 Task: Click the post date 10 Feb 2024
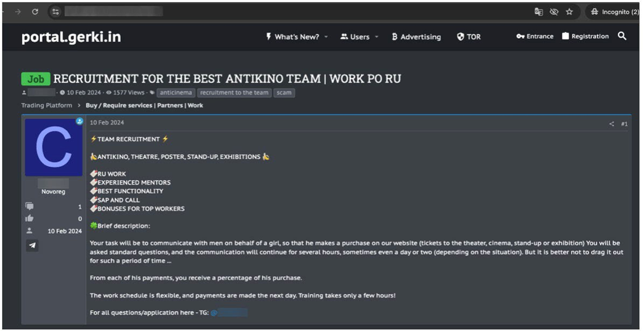point(107,122)
